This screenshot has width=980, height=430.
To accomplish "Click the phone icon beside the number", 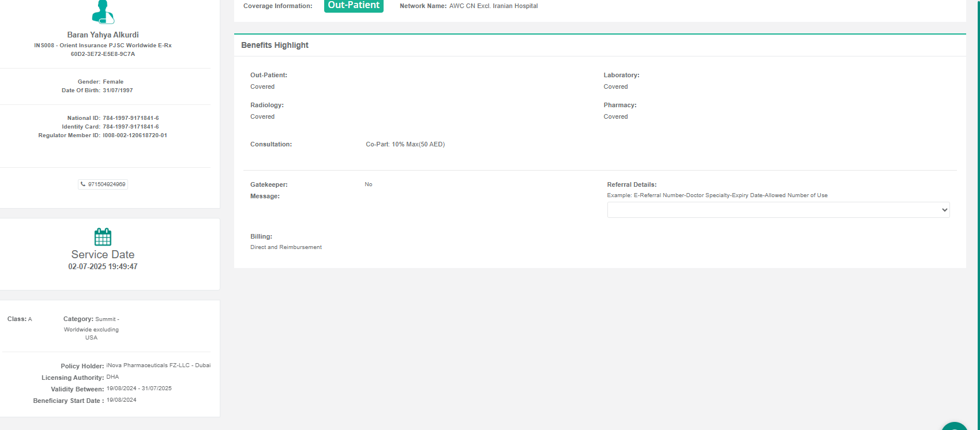I will click(x=83, y=184).
